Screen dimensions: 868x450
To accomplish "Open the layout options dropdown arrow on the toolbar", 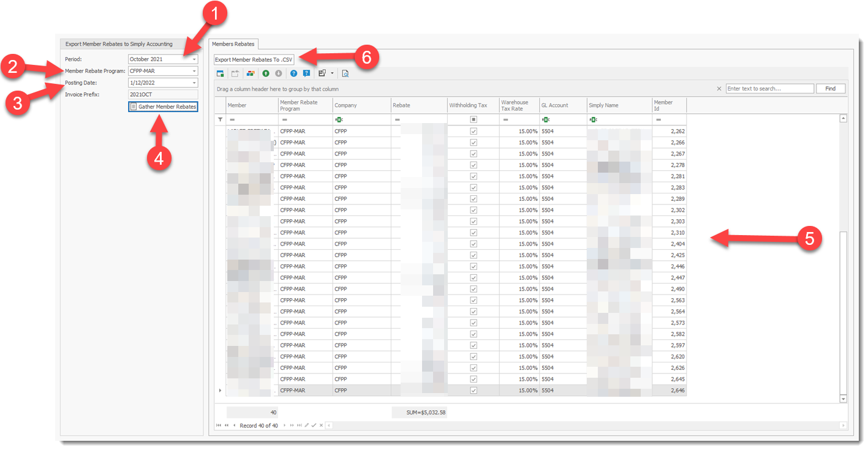I will point(332,73).
